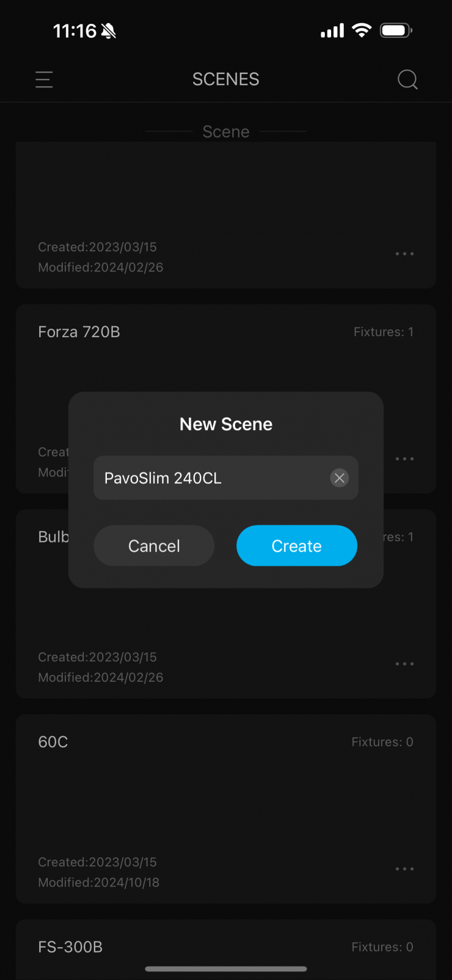Open more options for Bulb scene
452x980 pixels.
[x=404, y=664]
